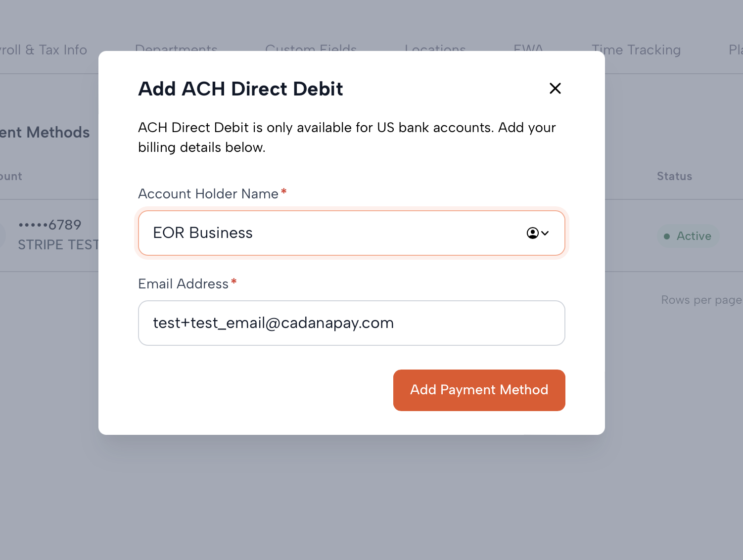Screen dimensions: 743x560
Task: Click the Status column header
Action: [674, 177]
